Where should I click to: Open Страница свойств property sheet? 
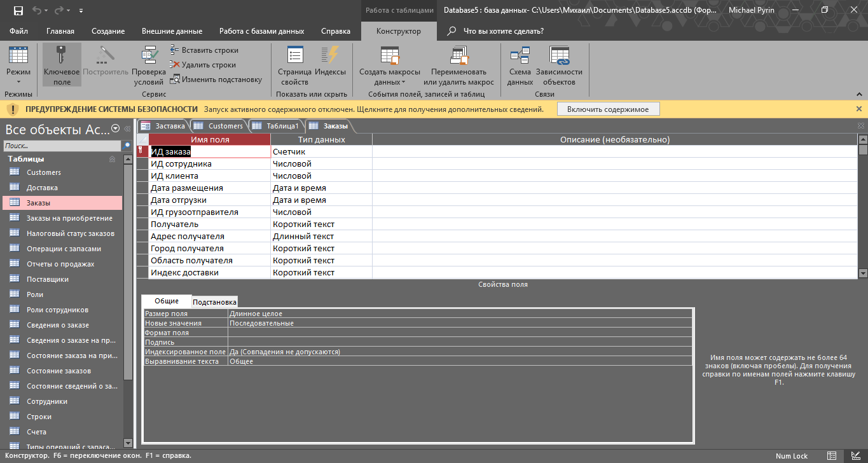pos(294,65)
